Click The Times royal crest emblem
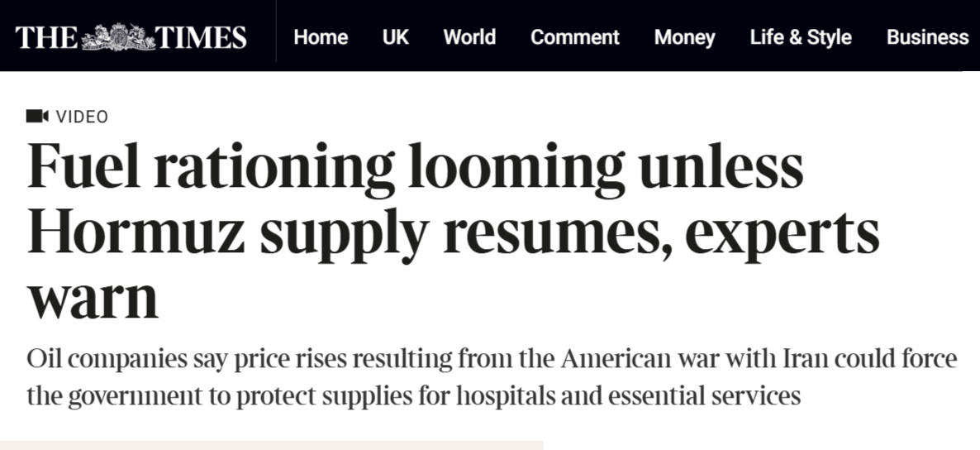 (118, 36)
